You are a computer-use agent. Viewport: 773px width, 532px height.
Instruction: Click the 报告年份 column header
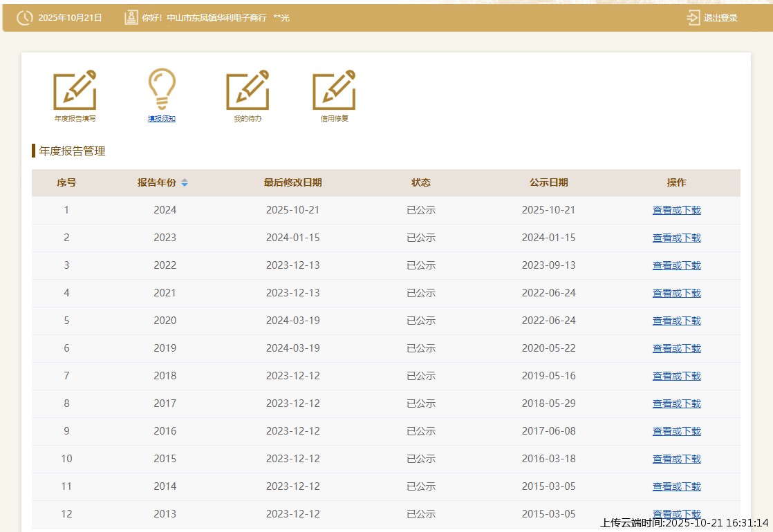(x=157, y=183)
